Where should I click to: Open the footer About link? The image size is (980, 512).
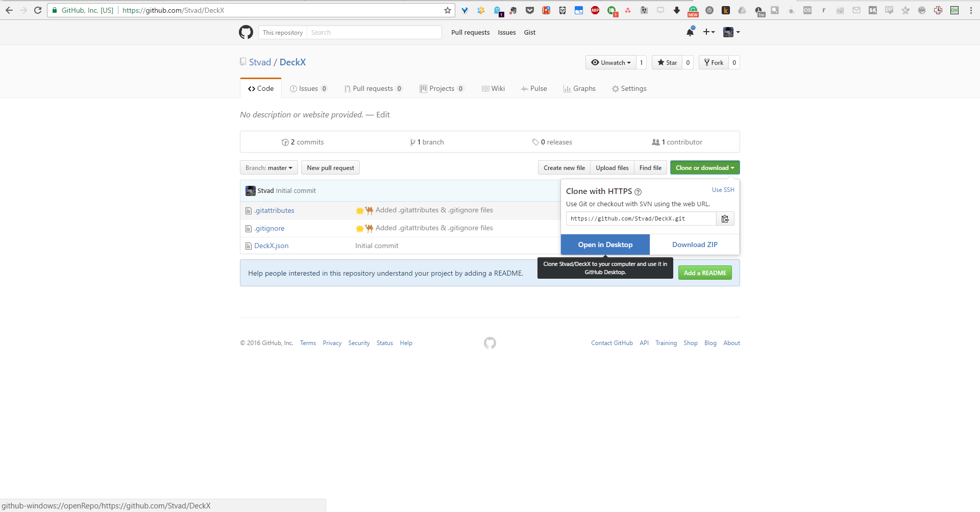coord(731,343)
